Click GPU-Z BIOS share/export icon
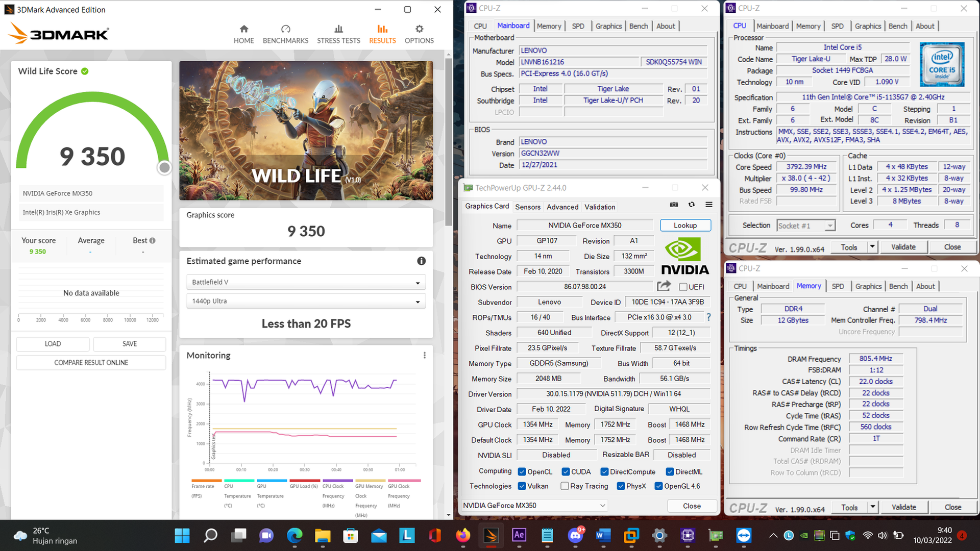Viewport: 980px width, 551px height. [664, 286]
